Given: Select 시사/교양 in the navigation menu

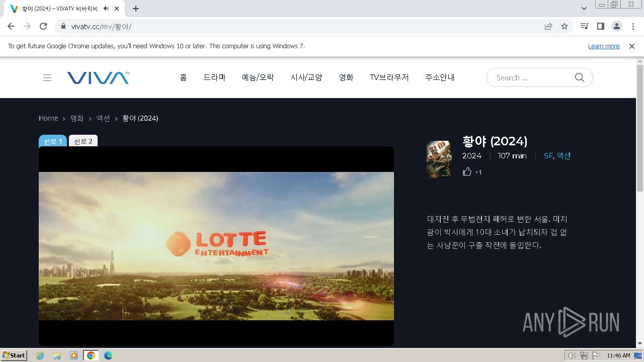Looking at the screenshot, I should pyautogui.click(x=306, y=77).
